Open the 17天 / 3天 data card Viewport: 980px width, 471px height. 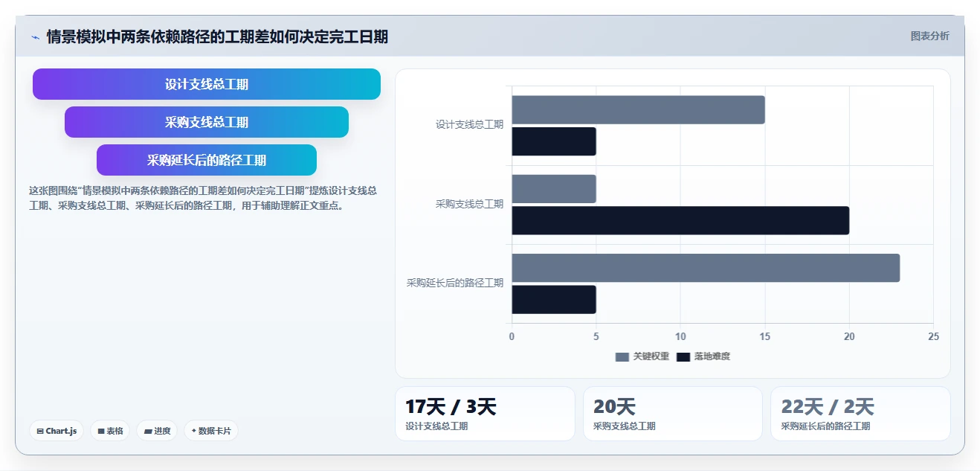click(x=485, y=414)
